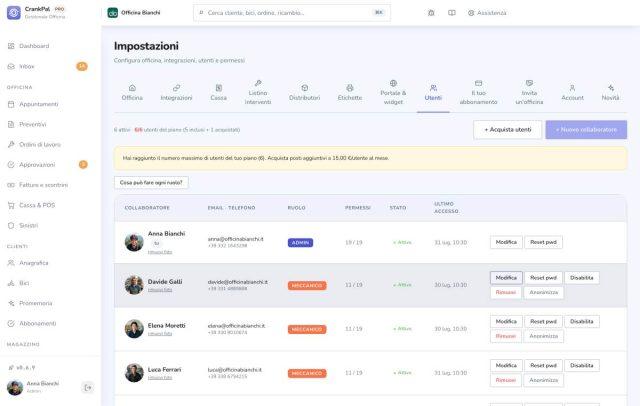
Task: Click the photo link under Luca Ferrari
Action: (160, 378)
